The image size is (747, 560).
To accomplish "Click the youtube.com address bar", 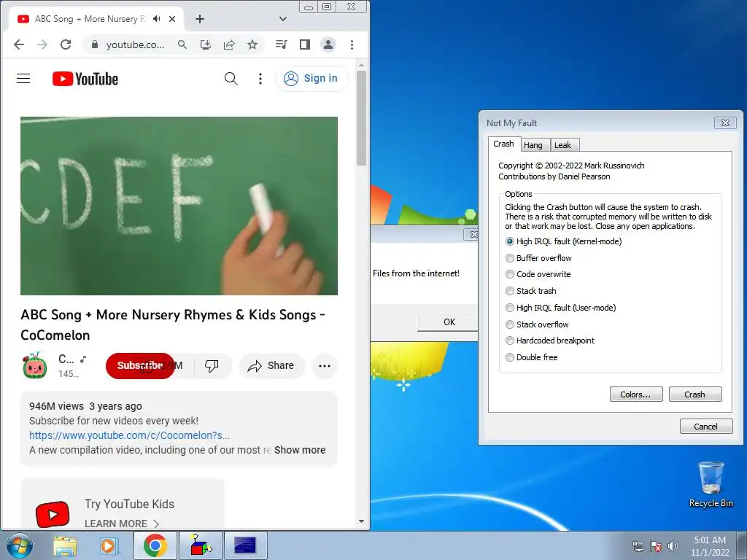I will coord(135,44).
